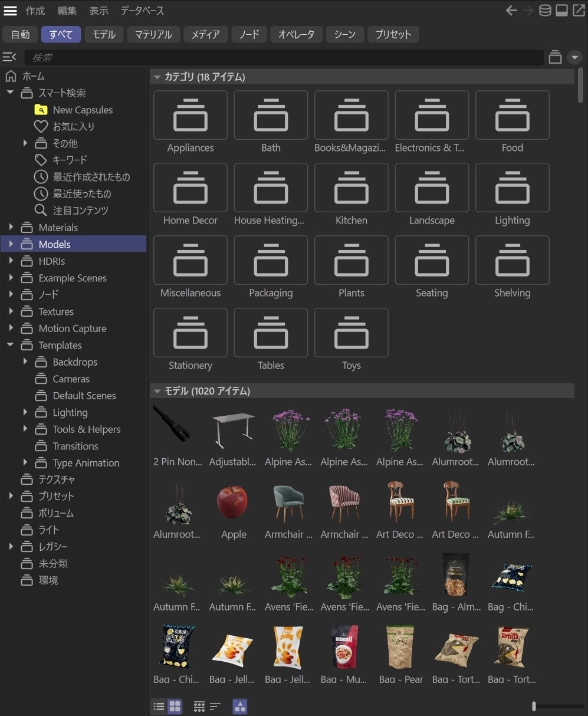Switch to grid thumbnail view mode
Image resolution: width=588 pixels, height=716 pixels.
click(x=175, y=707)
